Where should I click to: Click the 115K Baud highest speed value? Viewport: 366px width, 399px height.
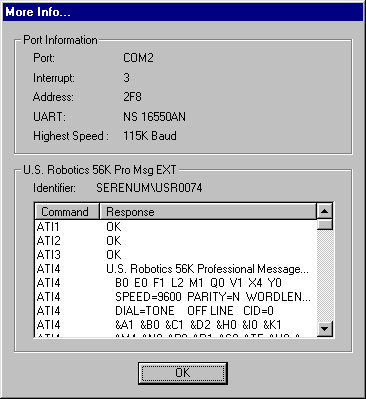[150, 136]
